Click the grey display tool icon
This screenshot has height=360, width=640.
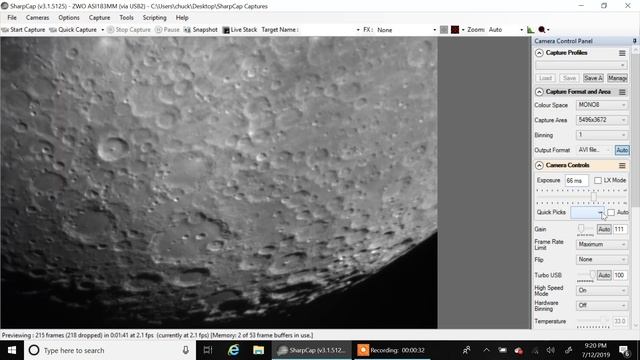444,30
